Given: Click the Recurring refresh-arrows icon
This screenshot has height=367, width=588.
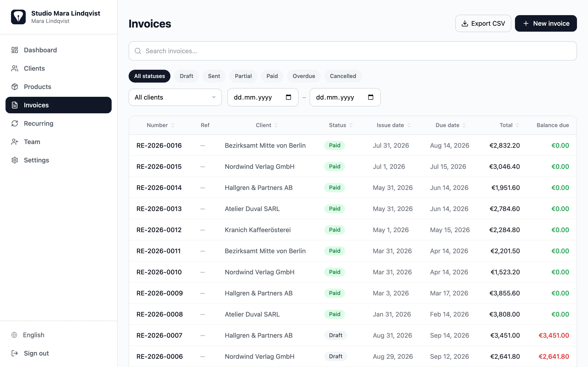Looking at the screenshot, I should [x=14, y=123].
